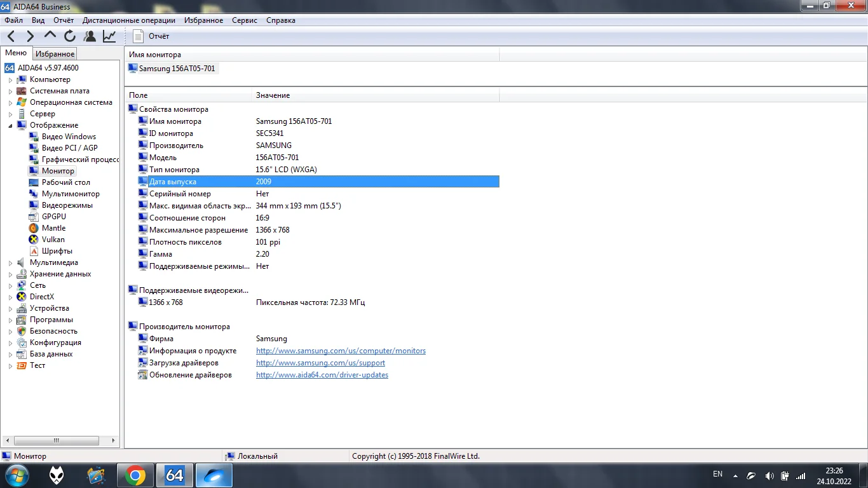Expand the Хранение данных node
Viewport: 868px width, 488px height.
(x=10, y=274)
